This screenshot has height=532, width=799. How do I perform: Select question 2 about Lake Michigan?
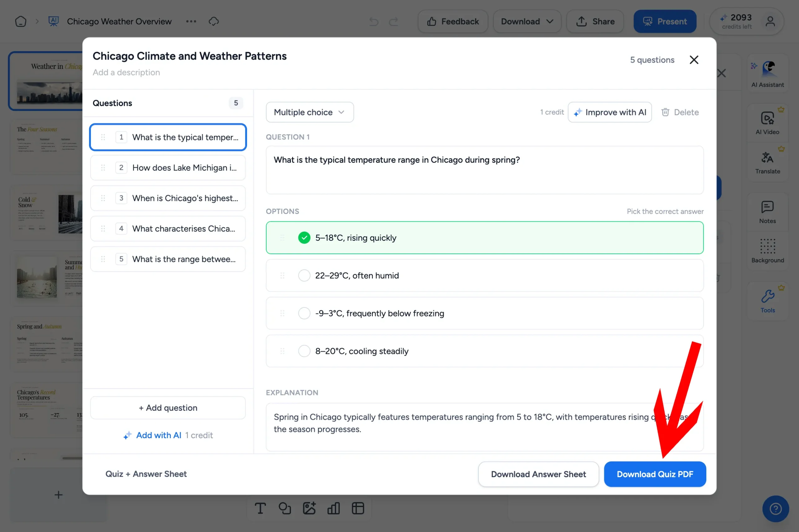(168, 167)
